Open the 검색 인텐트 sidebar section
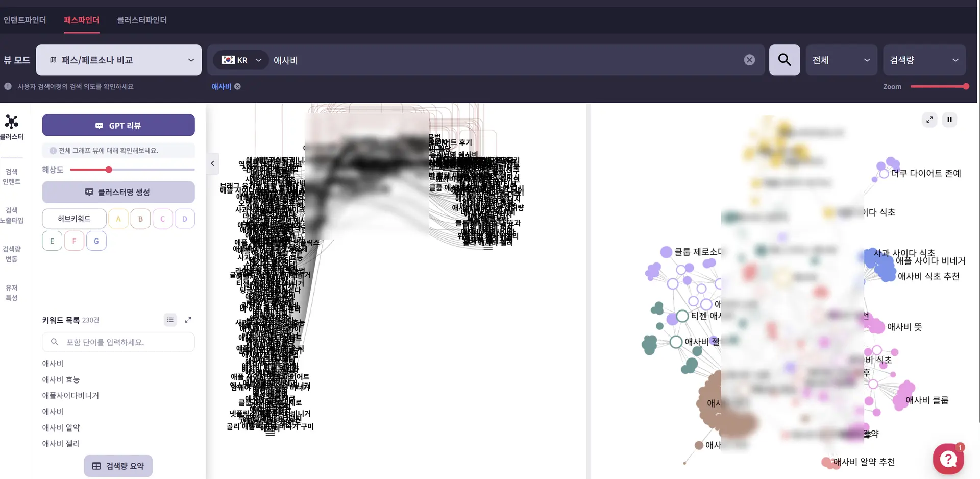Image resolution: width=980 pixels, height=479 pixels. (x=12, y=176)
